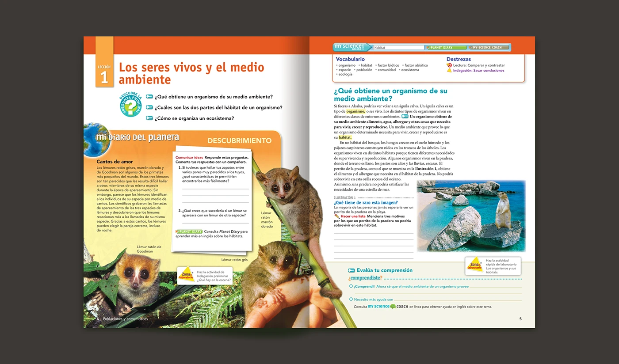Click the triangle icon beside "Indagación: Sacar conclusiones"
The height and width of the screenshot is (364, 619).
click(x=449, y=70)
